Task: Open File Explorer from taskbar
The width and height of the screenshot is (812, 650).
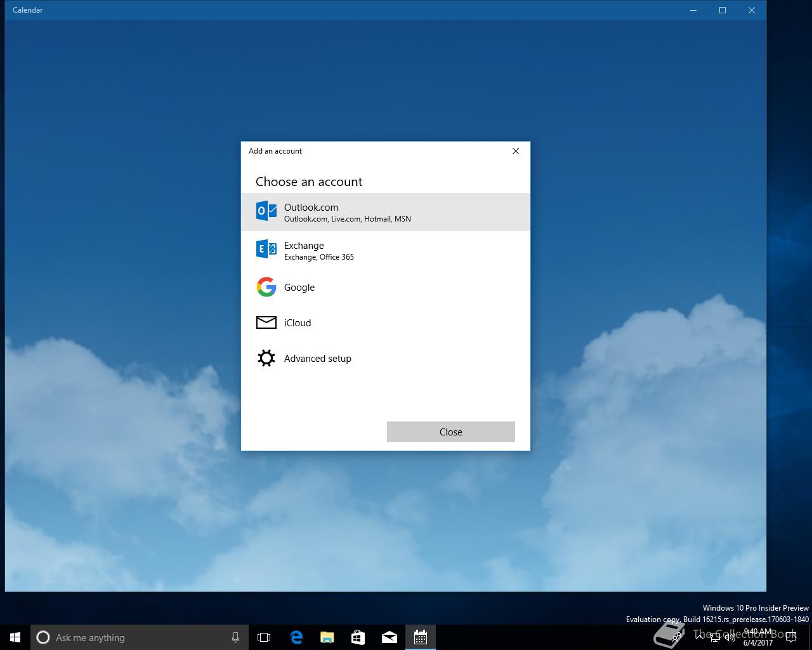Action: point(327,637)
